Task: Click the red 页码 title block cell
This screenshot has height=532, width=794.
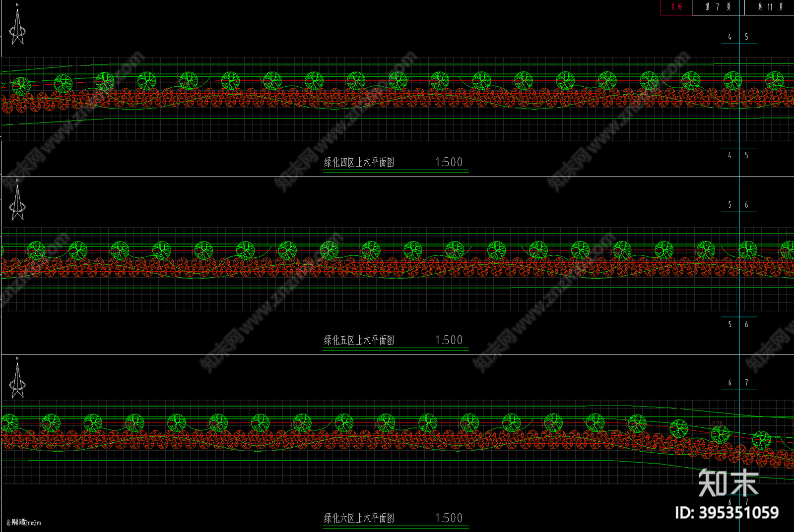Action: coord(676,7)
